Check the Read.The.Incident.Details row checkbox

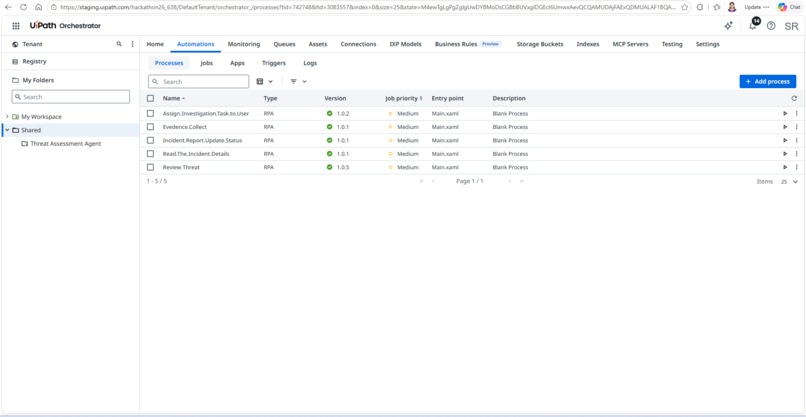click(151, 154)
